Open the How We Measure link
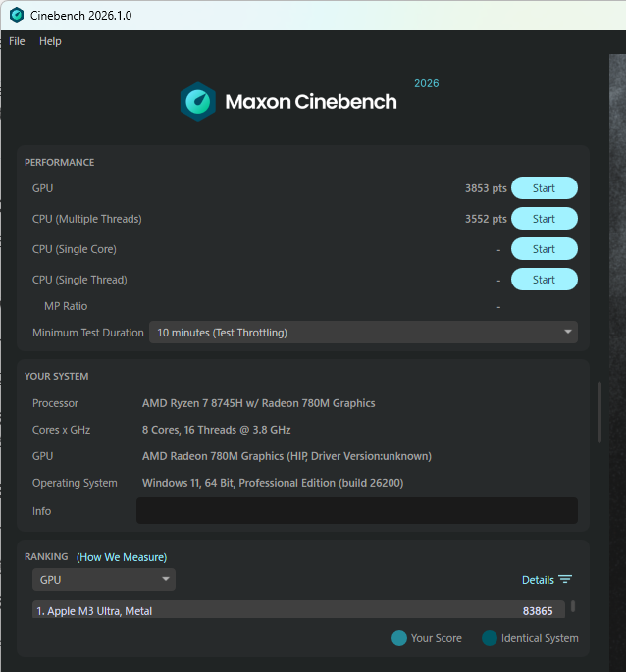 coord(122,557)
